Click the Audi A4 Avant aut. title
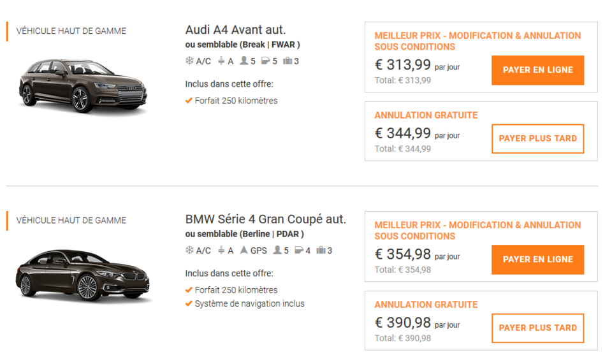 point(235,30)
